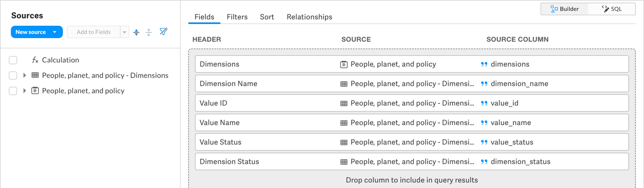Click the source icon in the Dimensions field row
The height and width of the screenshot is (188, 644).
343,64
